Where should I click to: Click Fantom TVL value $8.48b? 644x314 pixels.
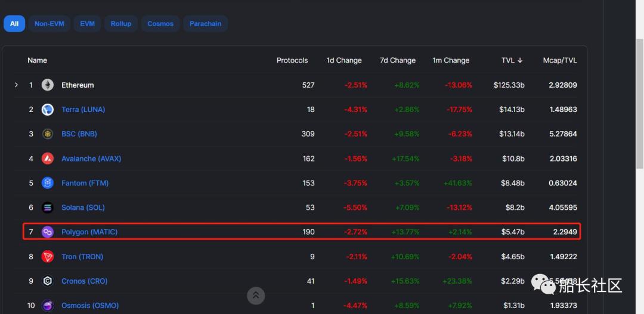(513, 183)
